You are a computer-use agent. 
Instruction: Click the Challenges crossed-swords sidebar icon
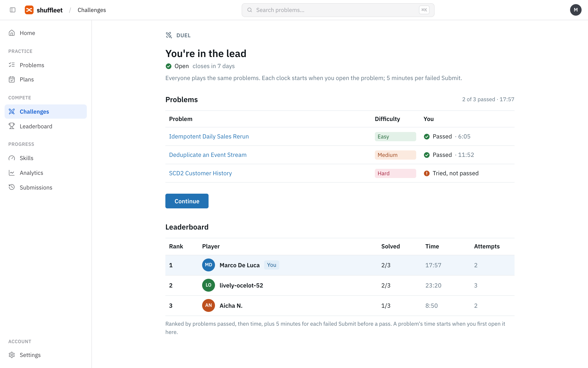click(12, 112)
